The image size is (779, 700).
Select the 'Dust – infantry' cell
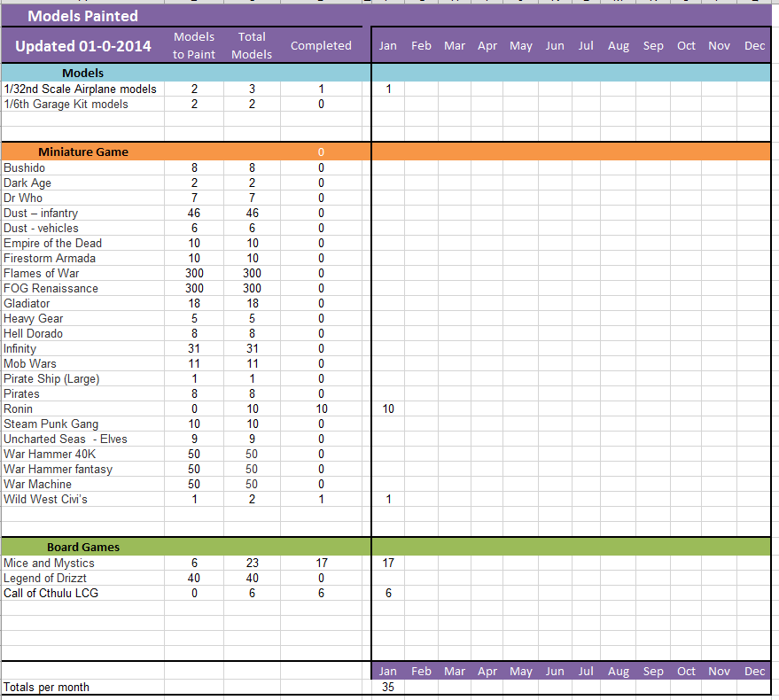[83, 214]
